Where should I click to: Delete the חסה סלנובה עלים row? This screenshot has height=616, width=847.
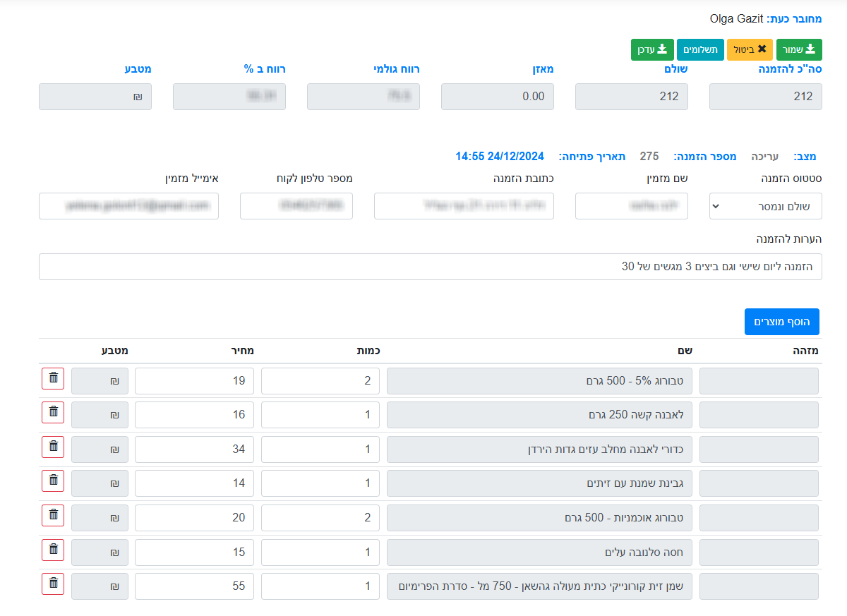click(x=53, y=550)
